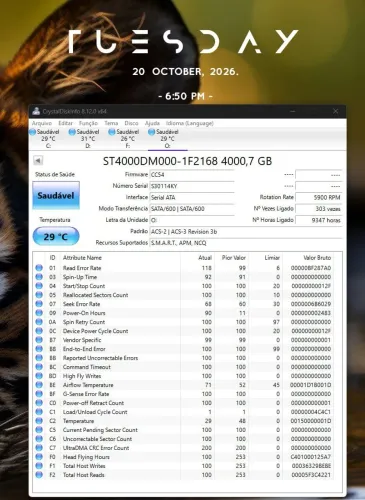Viewport: 365px width, 500px height.
Task: Click the status circle for Total Host Reads
Action: [39, 475]
